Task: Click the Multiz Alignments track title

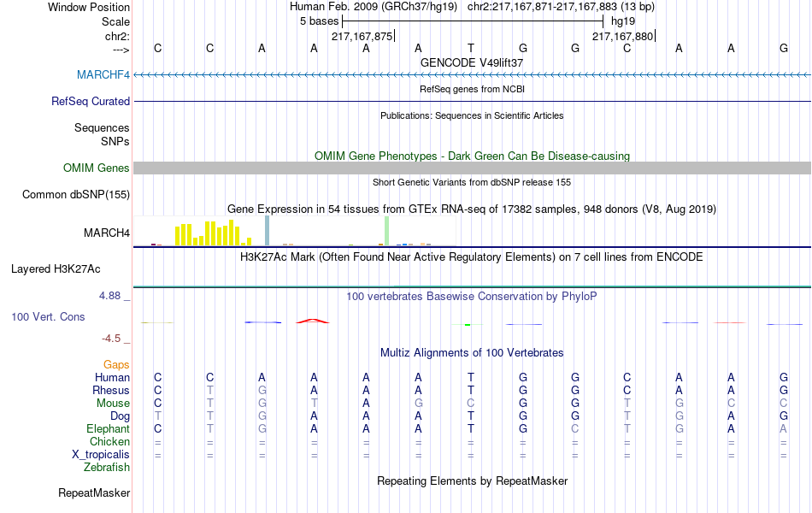Action: point(472,353)
